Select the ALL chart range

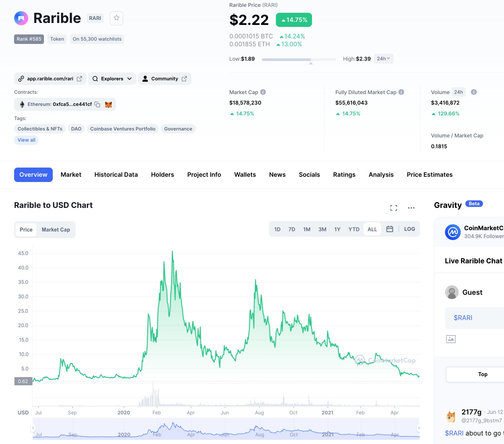[372, 229]
